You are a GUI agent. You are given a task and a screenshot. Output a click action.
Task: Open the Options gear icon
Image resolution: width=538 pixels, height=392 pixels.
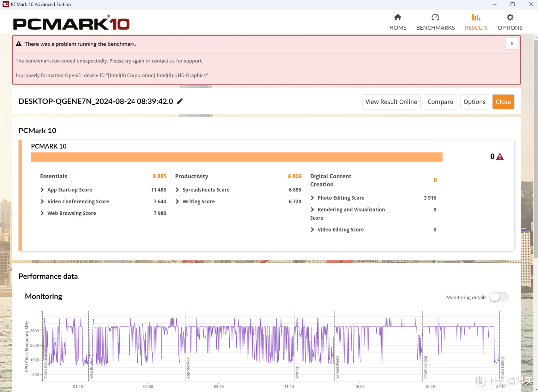click(x=510, y=17)
